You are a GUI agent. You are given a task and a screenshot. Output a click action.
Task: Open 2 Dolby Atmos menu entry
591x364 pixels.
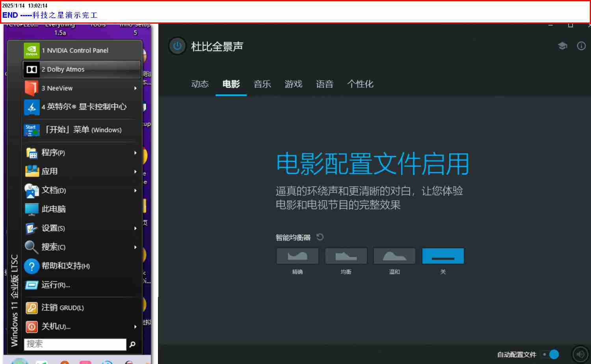point(82,69)
